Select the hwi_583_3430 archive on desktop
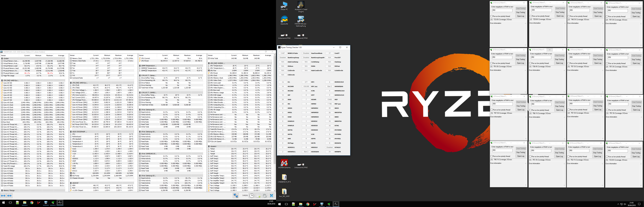This screenshot has height=207, width=644. click(x=284, y=193)
